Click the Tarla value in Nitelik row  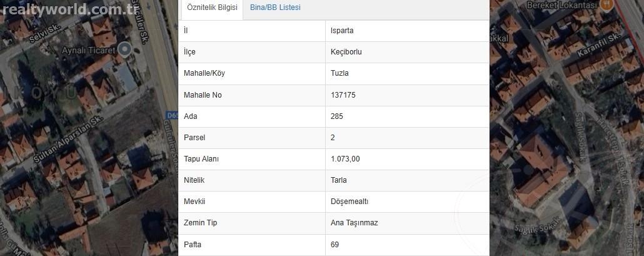tap(339, 180)
